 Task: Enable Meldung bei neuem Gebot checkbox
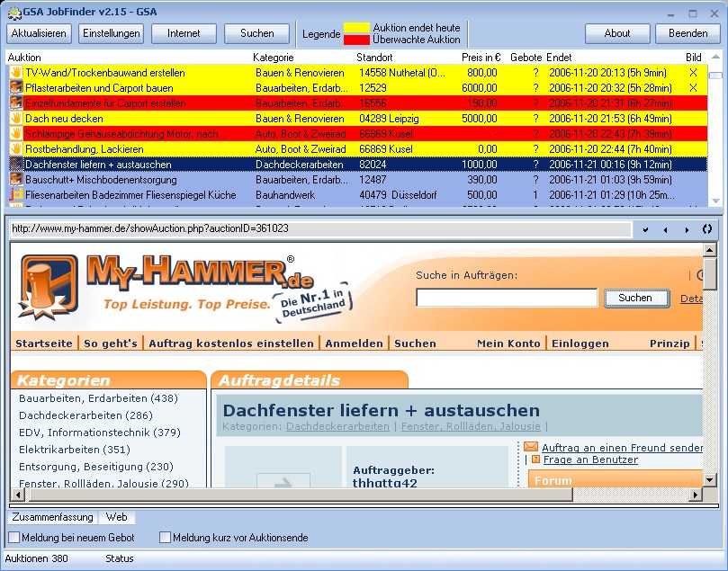pyautogui.click(x=14, y=538)
